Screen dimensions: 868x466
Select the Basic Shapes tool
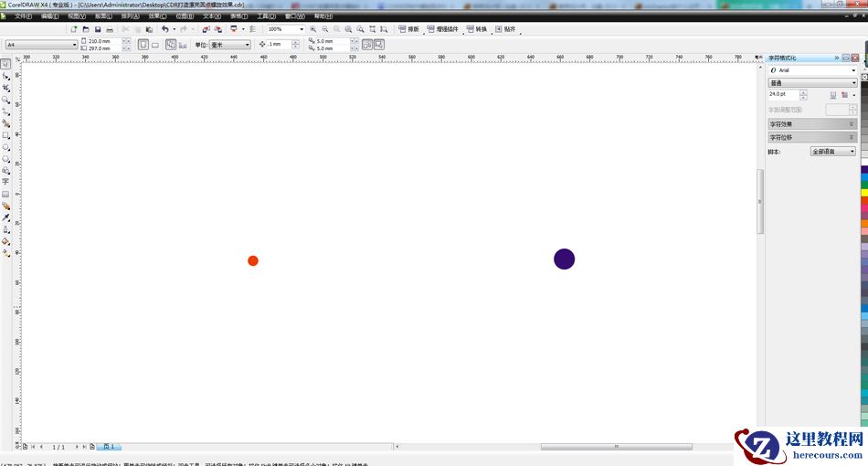point(5,171)
